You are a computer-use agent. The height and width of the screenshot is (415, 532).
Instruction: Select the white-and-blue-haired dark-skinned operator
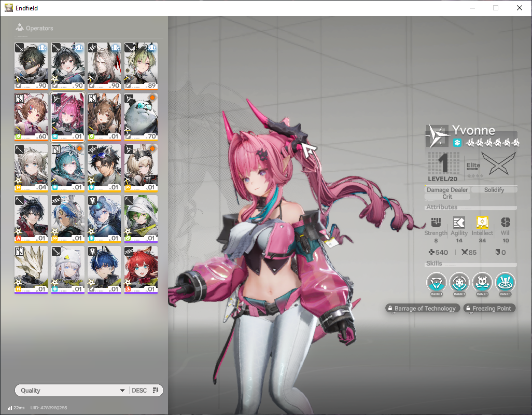tap(68, 218)
